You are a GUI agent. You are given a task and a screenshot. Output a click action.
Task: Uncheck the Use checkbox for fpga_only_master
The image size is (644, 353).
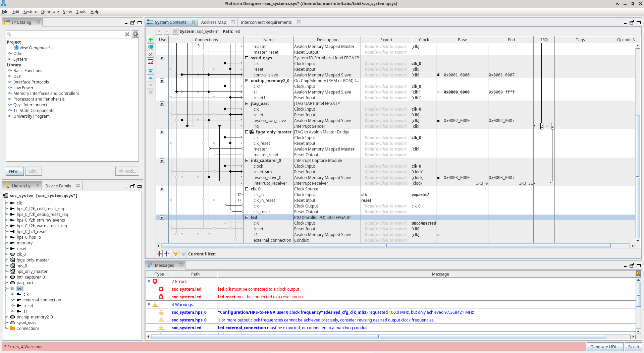coord(162,132)
